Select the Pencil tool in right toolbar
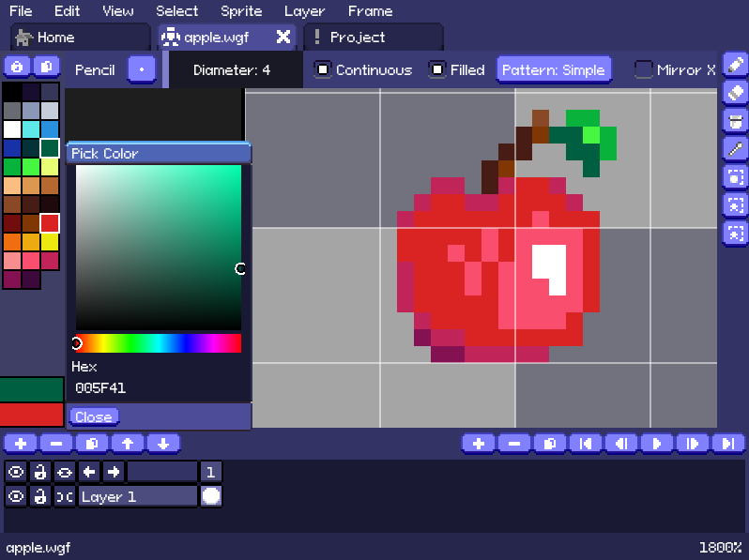749x560 pixels. tap(736, 65)
